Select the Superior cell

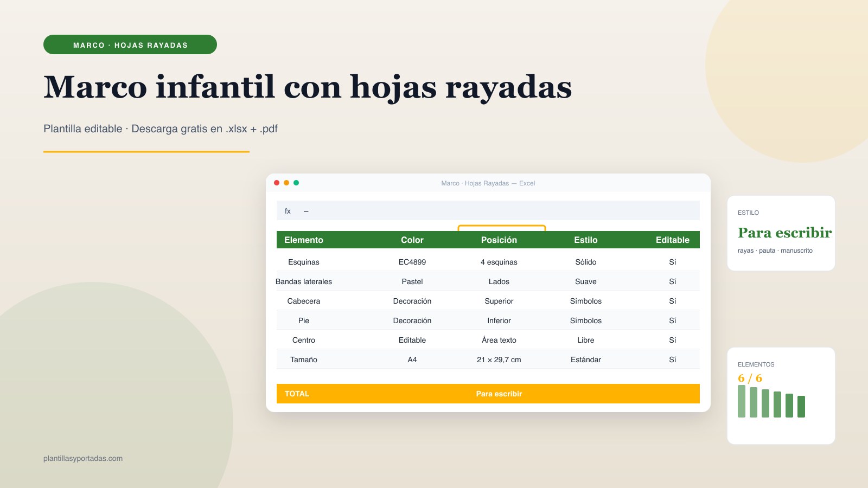pyautogui.click(x=499, y=301)
